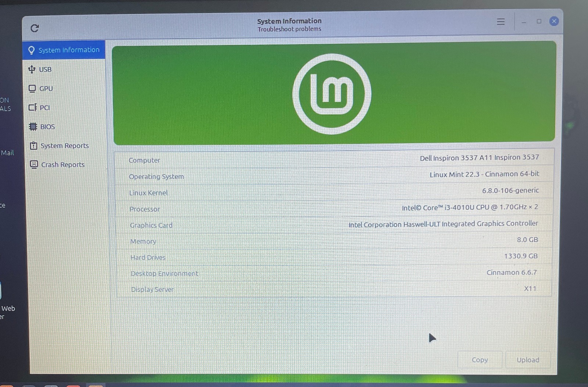588x387 pixels.
Task: Click the PCI card icon in sidebar
Action: [33, 107]
